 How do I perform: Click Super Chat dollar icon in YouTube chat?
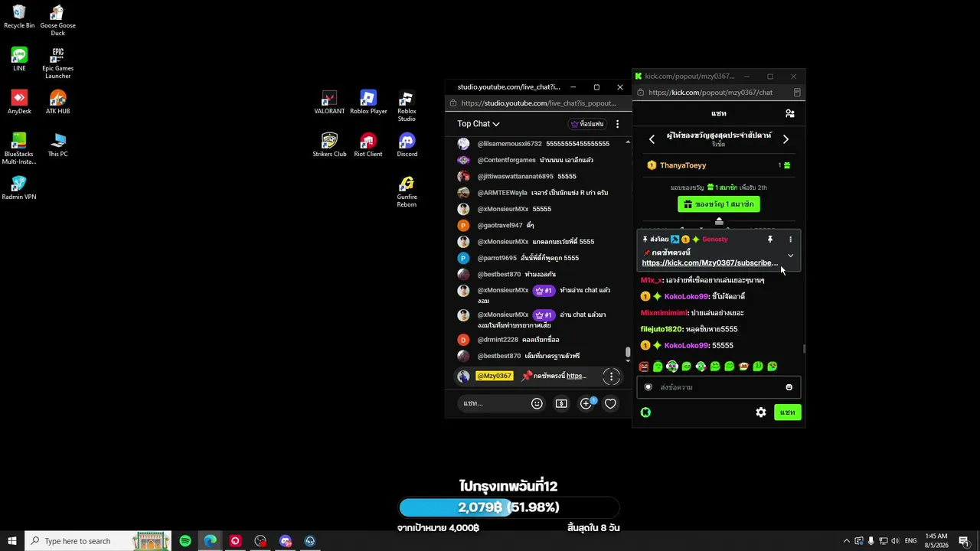click(561, 403)
